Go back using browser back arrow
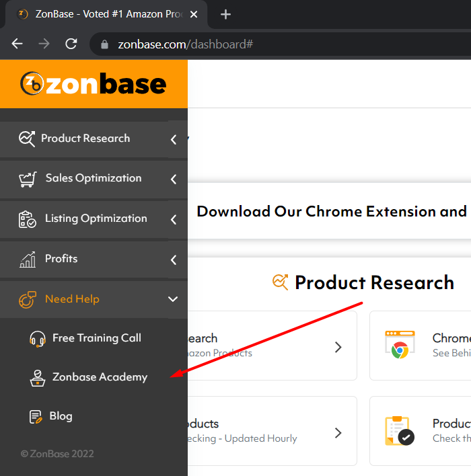Screen dimensions: 471x476 (17, 44)
